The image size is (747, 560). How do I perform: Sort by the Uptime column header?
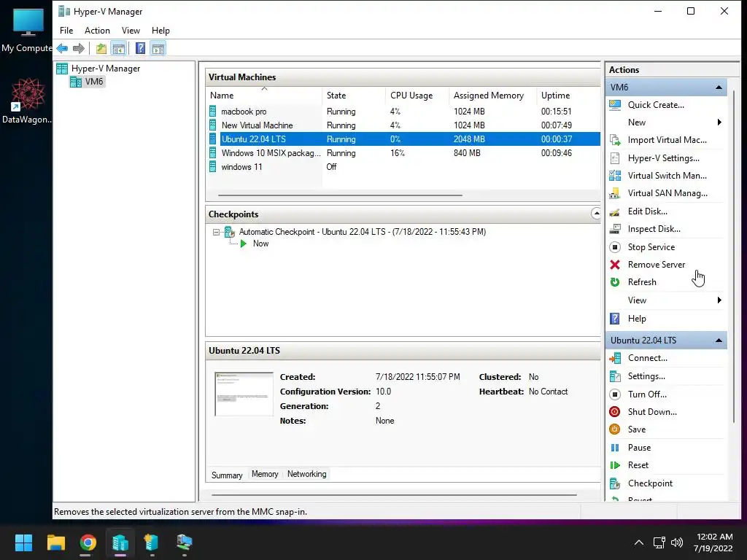(x=568, y=96)
